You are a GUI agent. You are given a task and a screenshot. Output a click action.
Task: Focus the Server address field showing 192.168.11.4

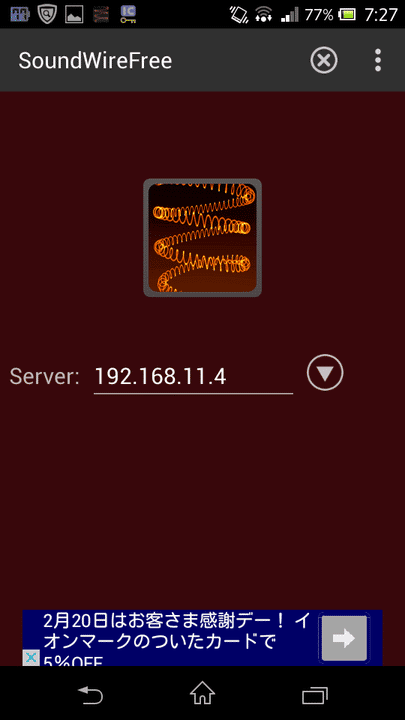click(193, 377)
